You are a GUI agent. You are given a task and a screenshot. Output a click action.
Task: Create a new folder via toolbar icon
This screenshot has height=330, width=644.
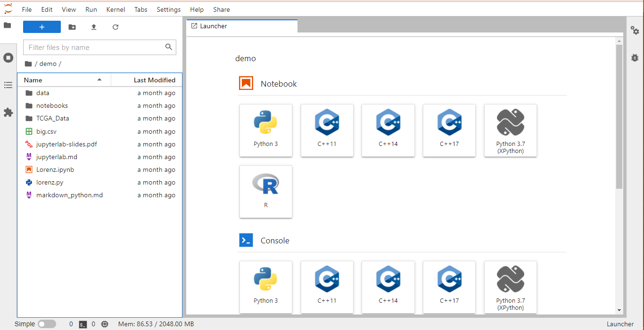point(72,27)
